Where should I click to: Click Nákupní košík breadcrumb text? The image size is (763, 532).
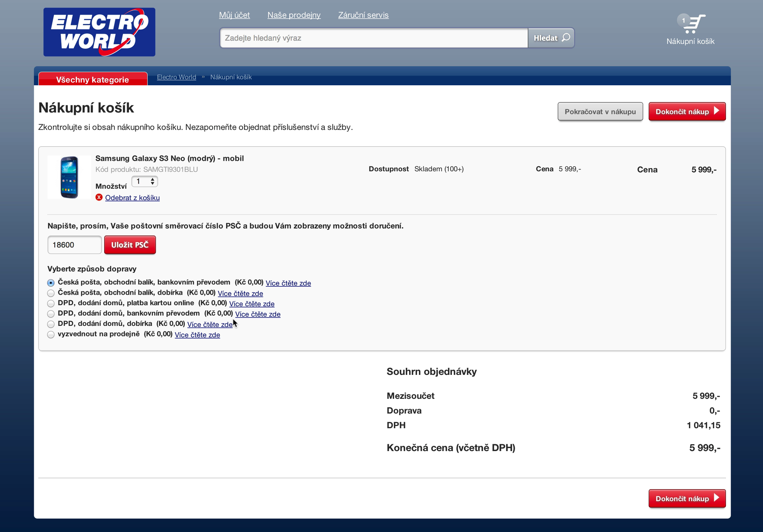[231, 77]
